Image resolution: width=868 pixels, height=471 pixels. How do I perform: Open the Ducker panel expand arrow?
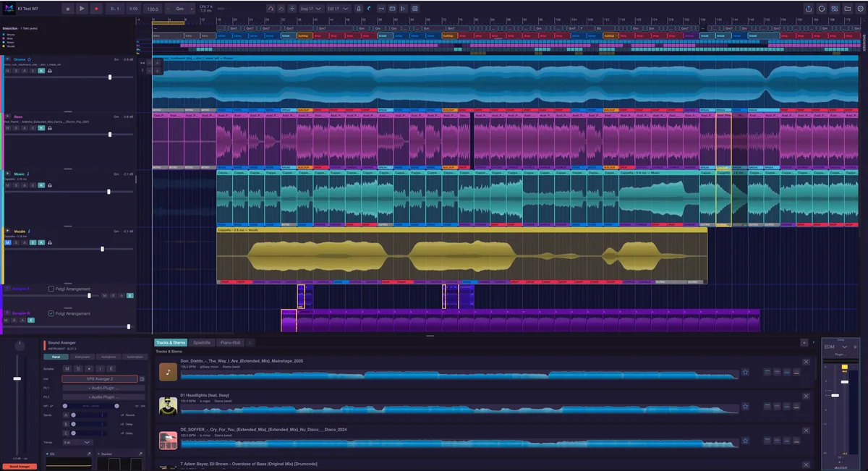[x=140, y=454]
